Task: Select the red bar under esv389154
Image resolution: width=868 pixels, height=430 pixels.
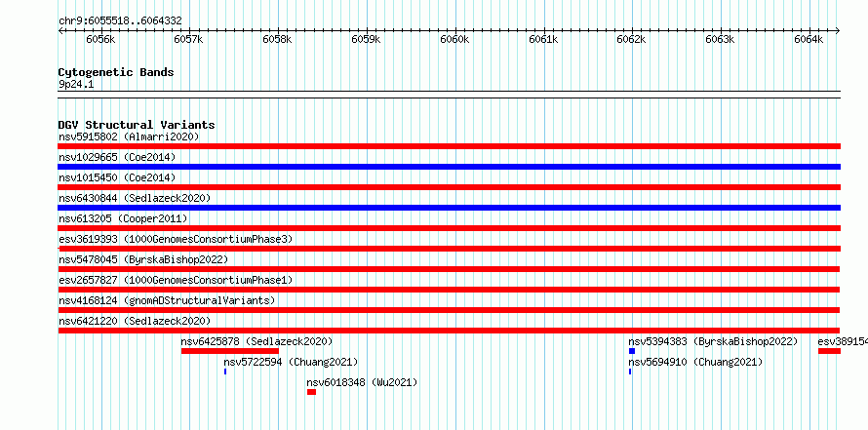Action: (x=829, y=351)
